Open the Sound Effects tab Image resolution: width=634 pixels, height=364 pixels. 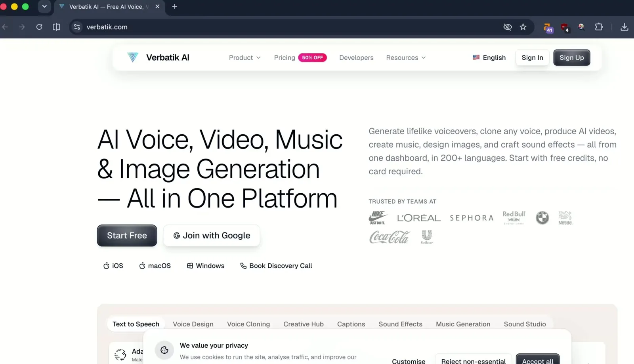[x=401, y=324]
